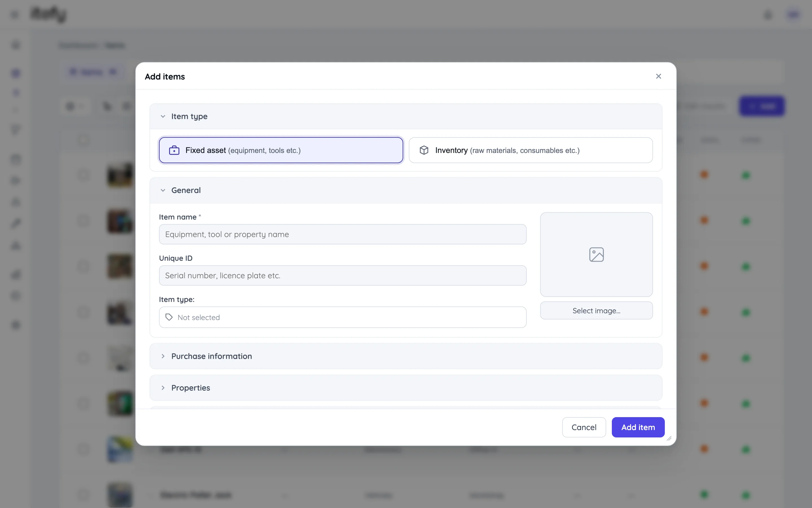Click the General section header text
Image resolution: width=812 pixels, height=508 pixels.
(x=186, y=190)
